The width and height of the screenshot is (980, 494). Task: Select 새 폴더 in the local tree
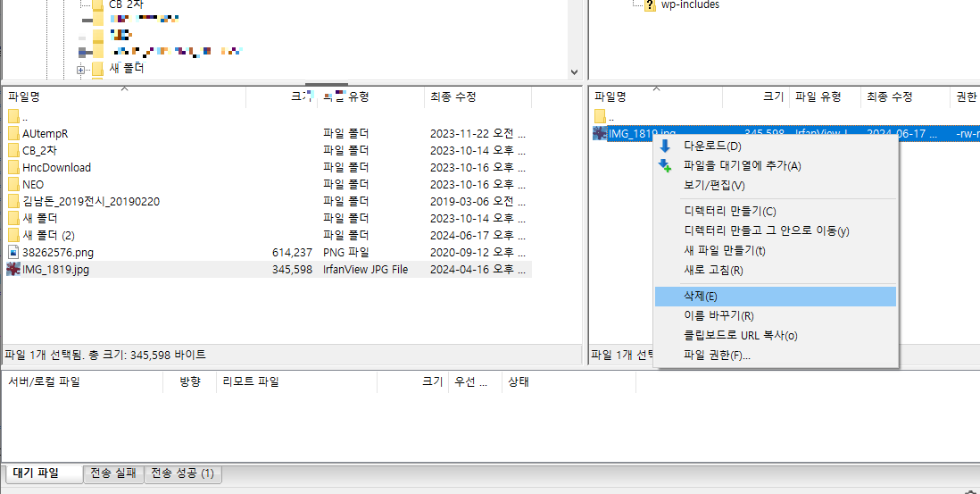click(x=127, y=68)
